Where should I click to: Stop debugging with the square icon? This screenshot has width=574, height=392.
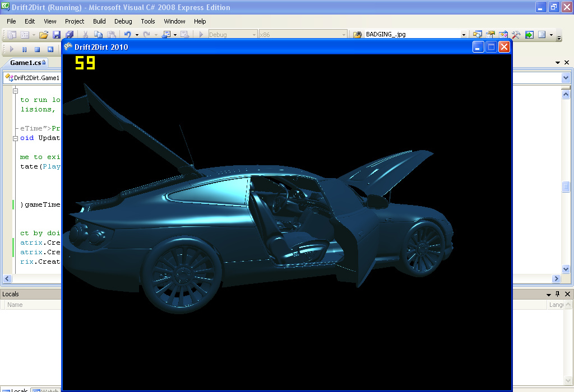[x=38, y=49]
